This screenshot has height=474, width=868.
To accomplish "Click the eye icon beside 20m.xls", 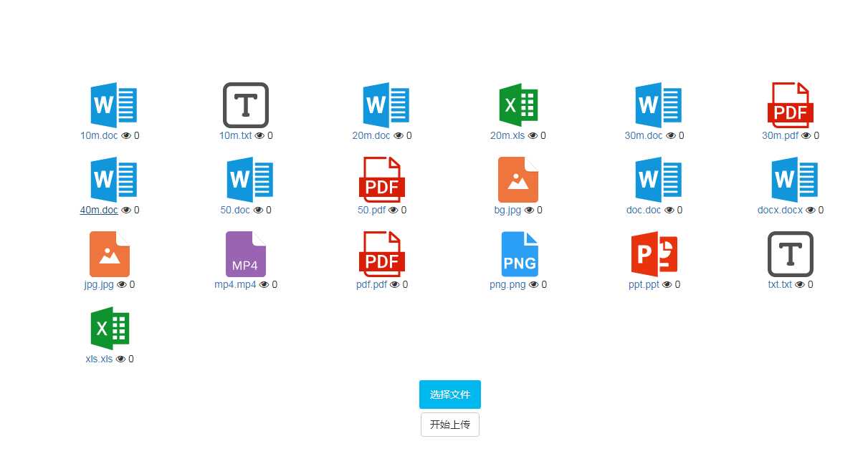I will (x=533, y=135).
